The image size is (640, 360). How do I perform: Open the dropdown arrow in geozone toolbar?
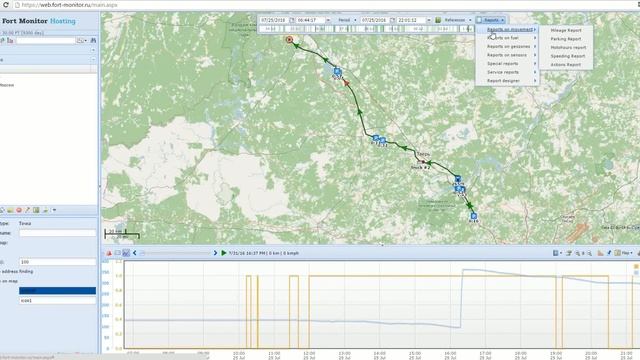point(54,210)
